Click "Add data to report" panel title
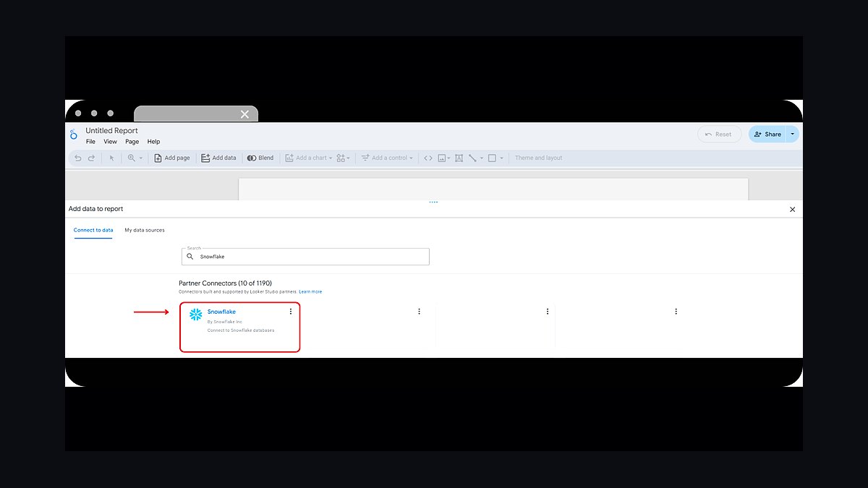868x488 pixels. coord(95,209)
